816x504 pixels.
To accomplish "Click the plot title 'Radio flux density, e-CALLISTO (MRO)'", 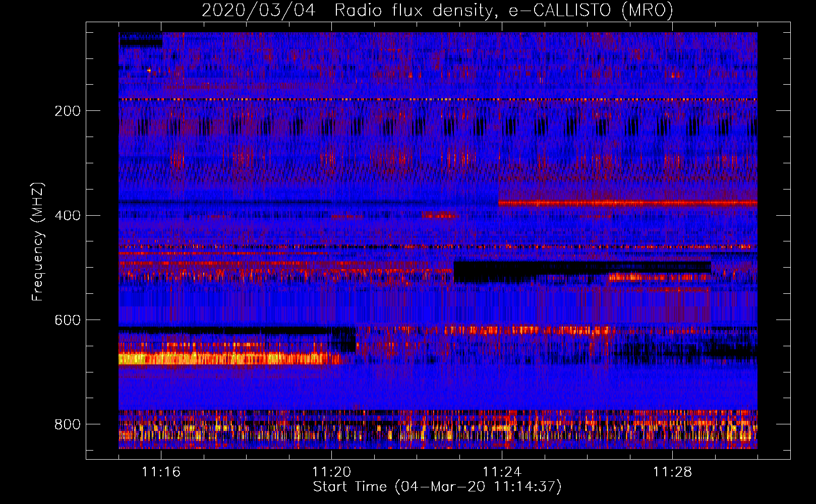I will click(x=504, y=10).
